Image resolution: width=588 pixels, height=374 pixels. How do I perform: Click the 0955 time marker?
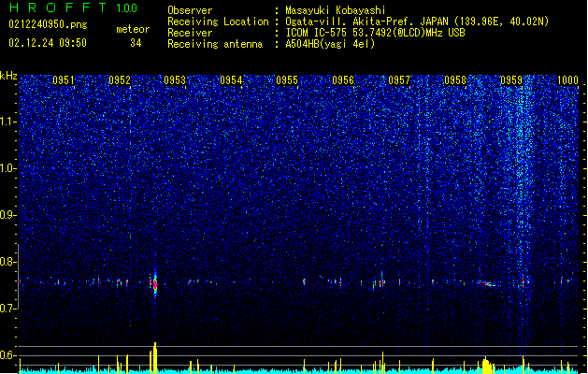pyautogui.click(x=287, y=79)
